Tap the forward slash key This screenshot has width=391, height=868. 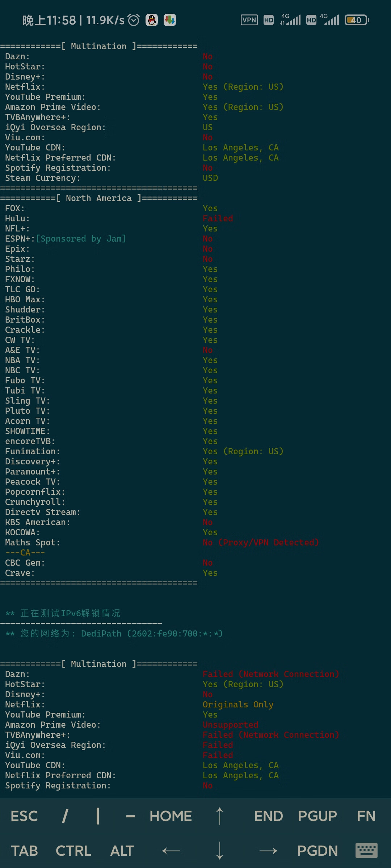click(65, 816)
